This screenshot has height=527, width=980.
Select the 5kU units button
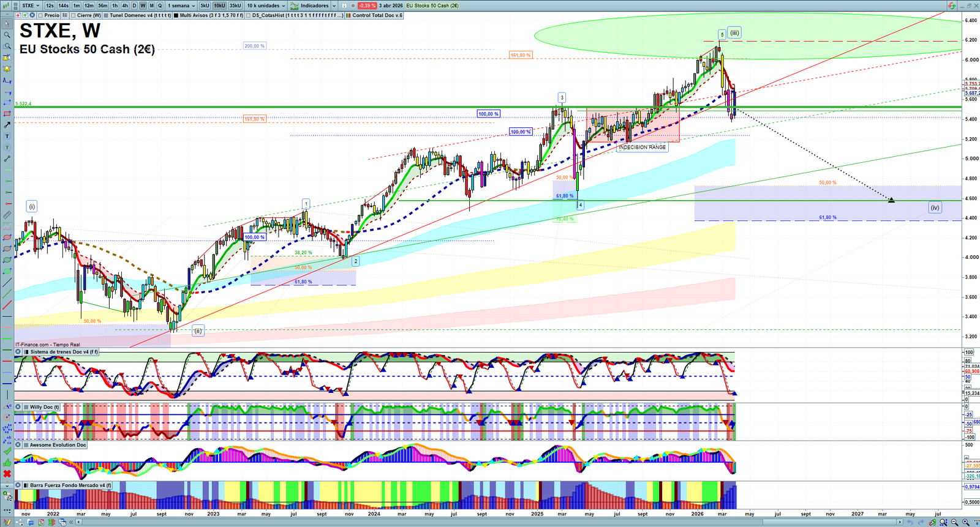[205, 6]
